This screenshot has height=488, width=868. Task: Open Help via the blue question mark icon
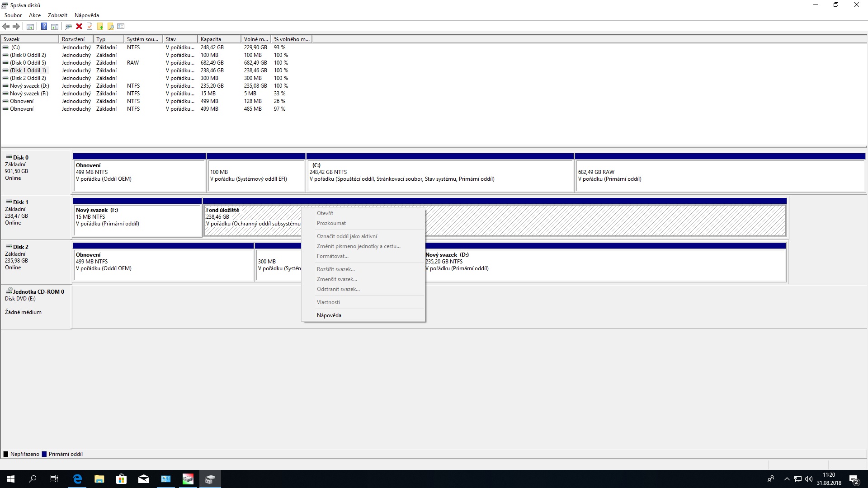(x=44, y=26)
